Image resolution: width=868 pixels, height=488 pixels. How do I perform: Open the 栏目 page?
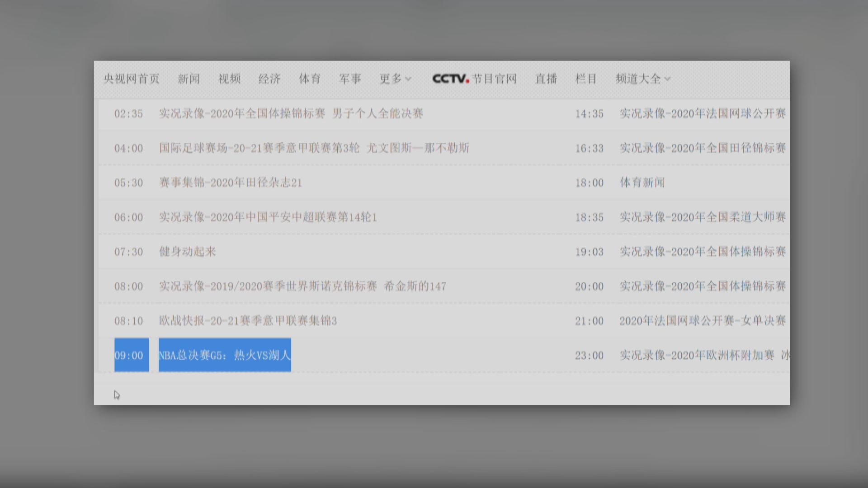[x=586, y=78]
